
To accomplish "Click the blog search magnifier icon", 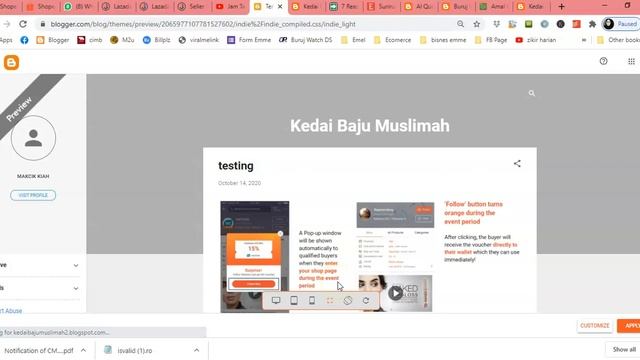I will (531, 93).
